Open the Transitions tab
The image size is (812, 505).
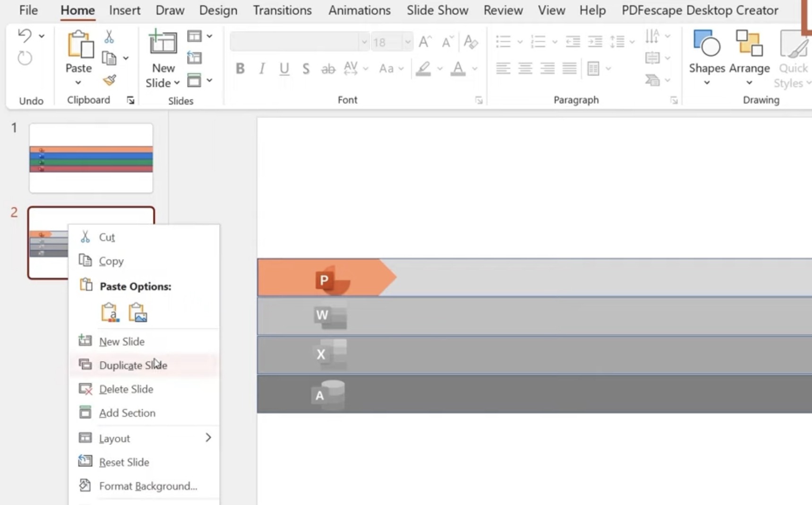coord(282,10)
